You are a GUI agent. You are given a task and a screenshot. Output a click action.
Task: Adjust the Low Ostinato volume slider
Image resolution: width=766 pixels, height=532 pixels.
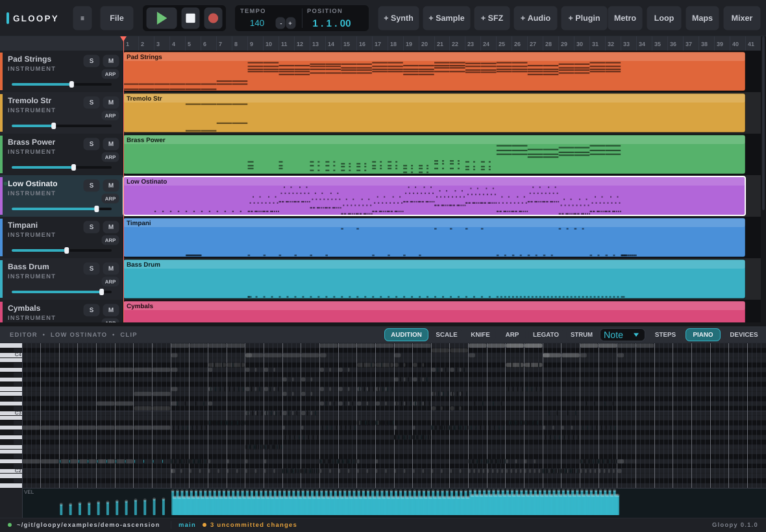tap(62, 209)
